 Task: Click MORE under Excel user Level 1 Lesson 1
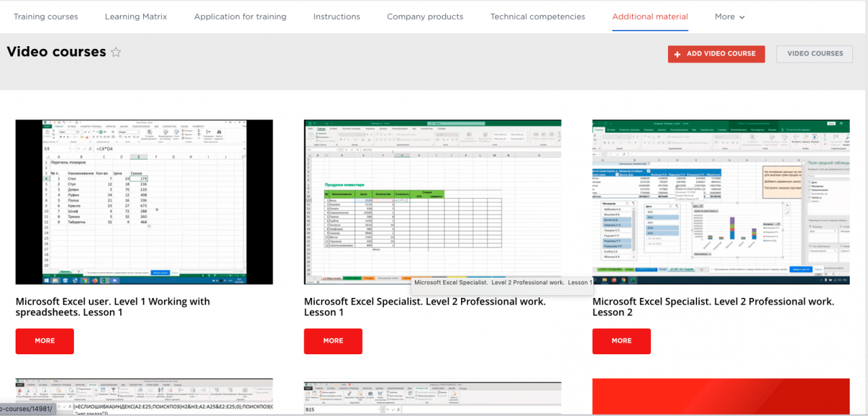[45, 341]
